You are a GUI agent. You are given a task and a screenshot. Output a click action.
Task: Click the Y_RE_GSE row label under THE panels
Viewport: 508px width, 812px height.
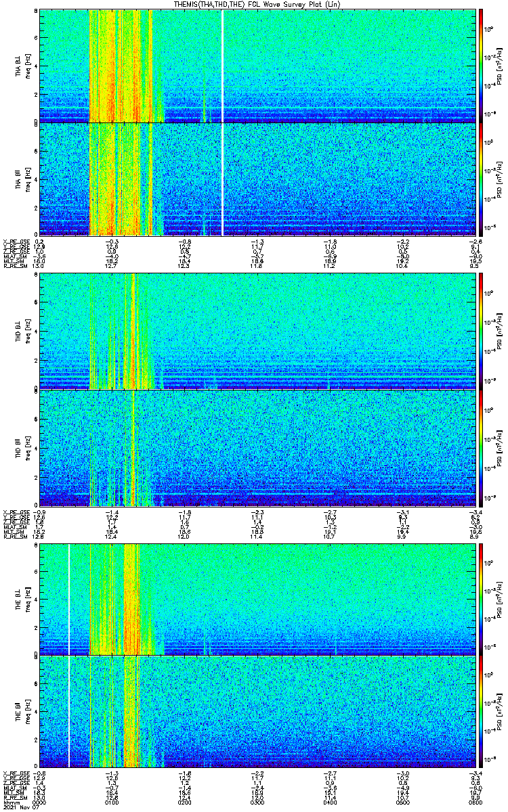15,778
